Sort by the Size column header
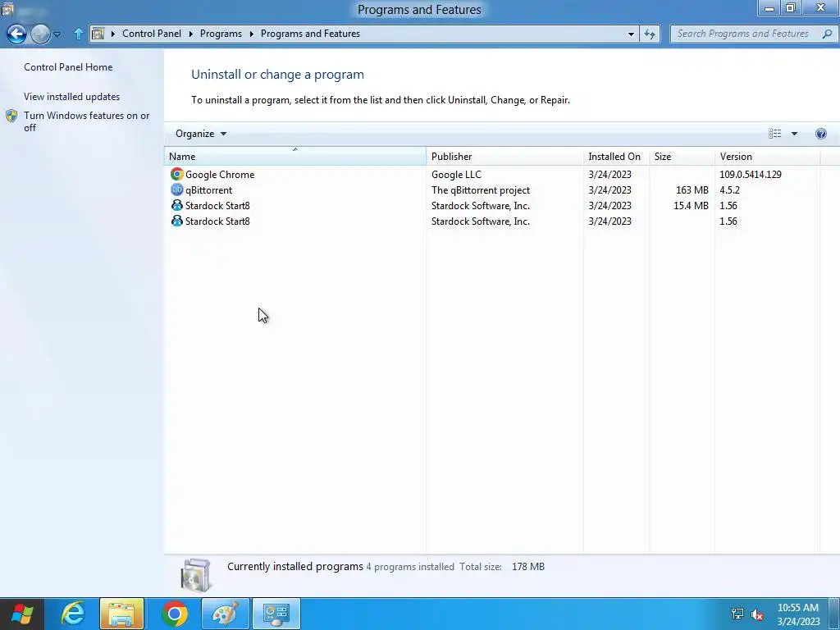This screenshot has height=630, width=840. click(x=682, y=157)
